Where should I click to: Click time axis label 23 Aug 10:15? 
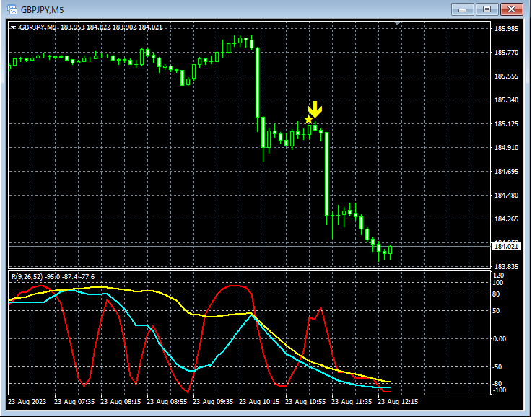(x=259, y=402)
